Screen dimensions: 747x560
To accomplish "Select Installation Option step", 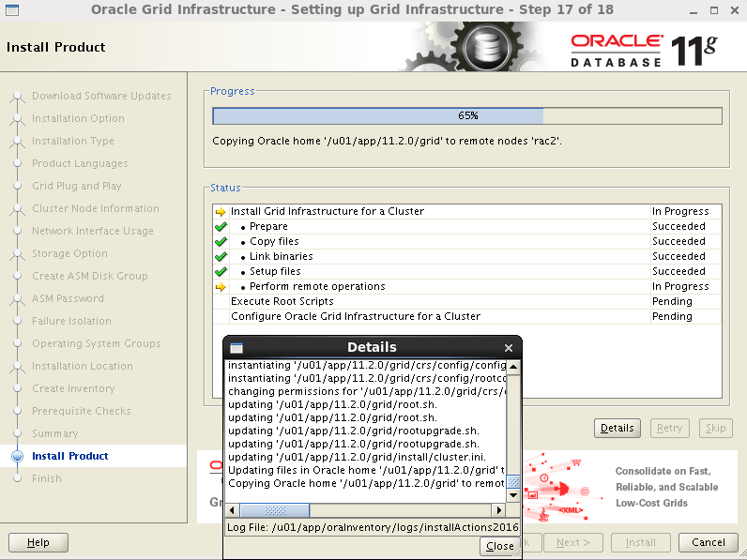I will (78, 118).
